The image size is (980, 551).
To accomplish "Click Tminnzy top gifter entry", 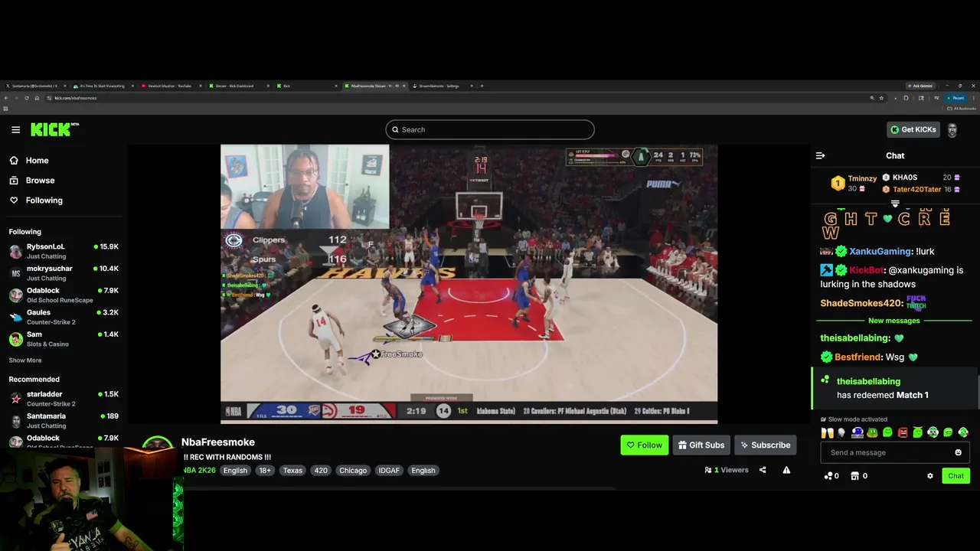I will click(x=854, y=183).
